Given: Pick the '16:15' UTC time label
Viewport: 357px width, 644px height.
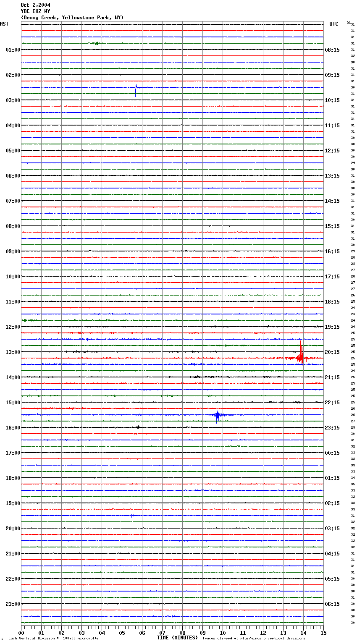Looking at the screenshot, I should (x=332, y=251).
